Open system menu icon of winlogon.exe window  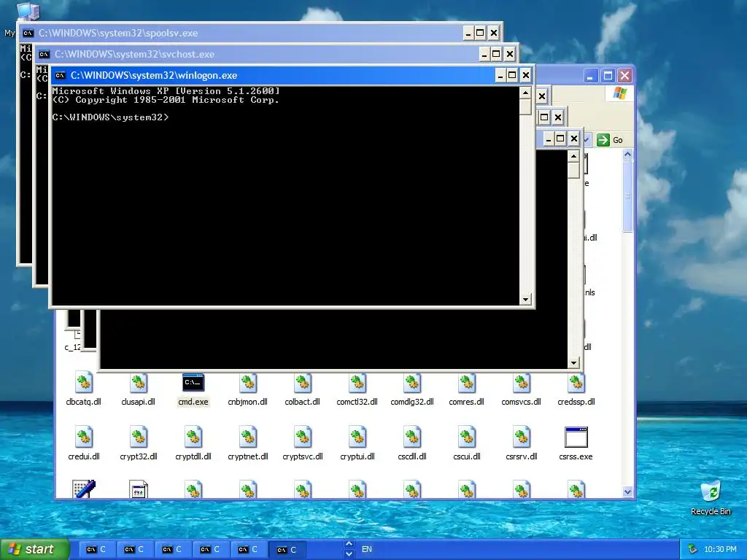pos(60,75)
